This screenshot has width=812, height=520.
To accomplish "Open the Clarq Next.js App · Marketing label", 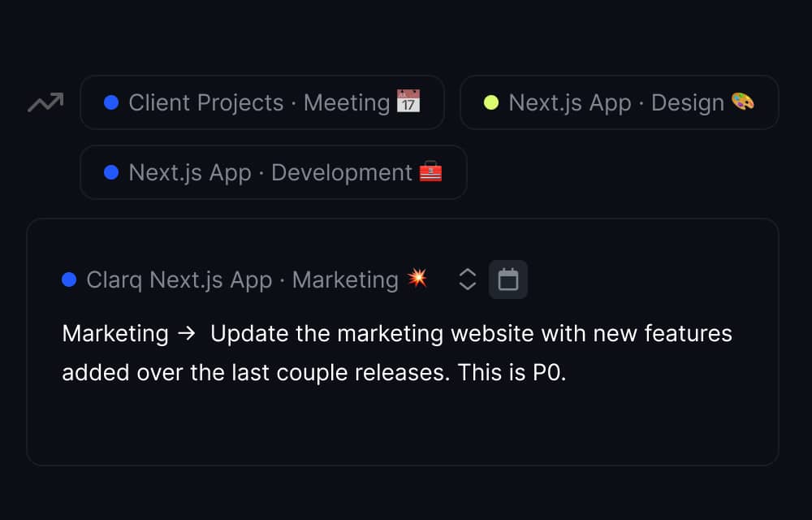I will (242, 279).
